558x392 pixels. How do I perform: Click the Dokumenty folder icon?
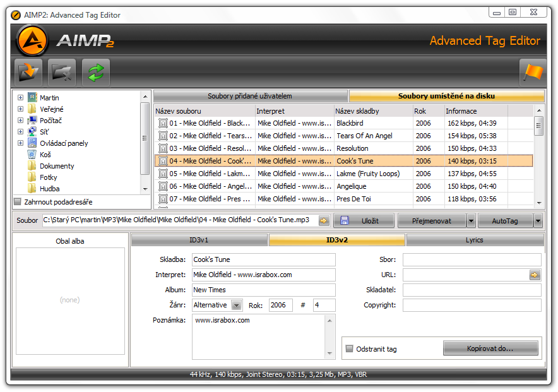point(32,166)
